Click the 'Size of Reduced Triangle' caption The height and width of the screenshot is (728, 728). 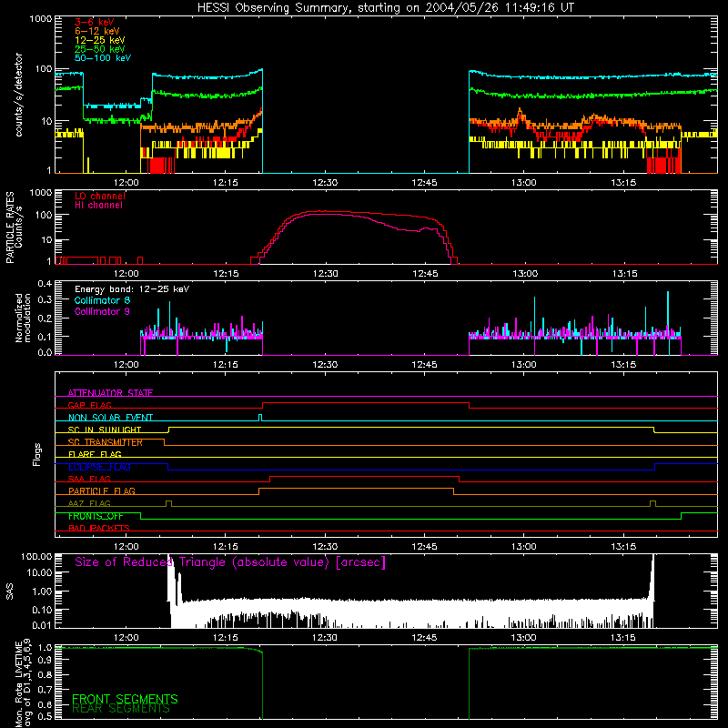pos(230,562)
